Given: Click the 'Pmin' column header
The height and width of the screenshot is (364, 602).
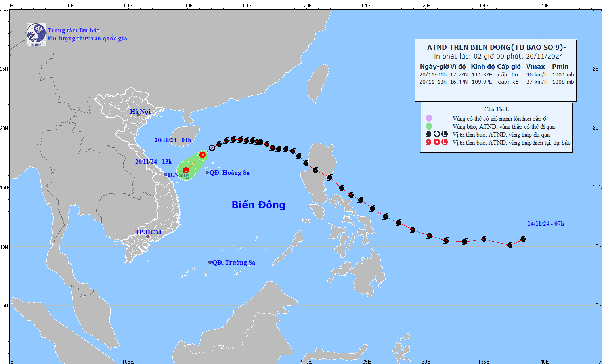Looking at the screenshot, I should pos(560,67).
